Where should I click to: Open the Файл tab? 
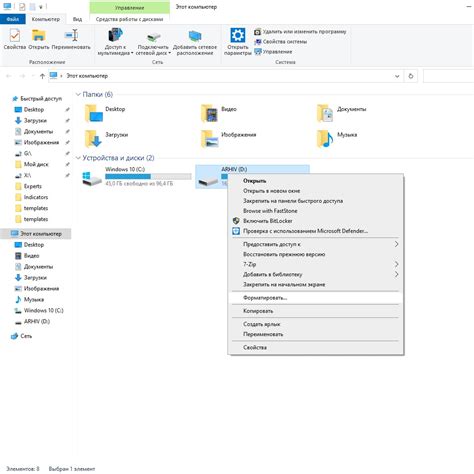[x=13, y=19]
